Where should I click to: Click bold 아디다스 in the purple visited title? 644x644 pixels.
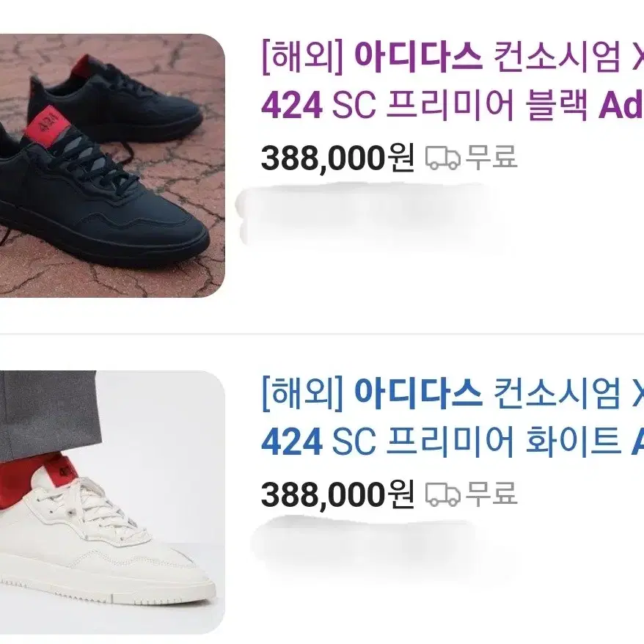418,56
